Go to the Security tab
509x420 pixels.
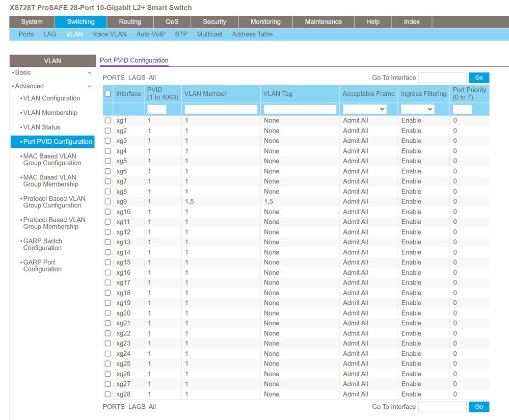pos(214,22)
